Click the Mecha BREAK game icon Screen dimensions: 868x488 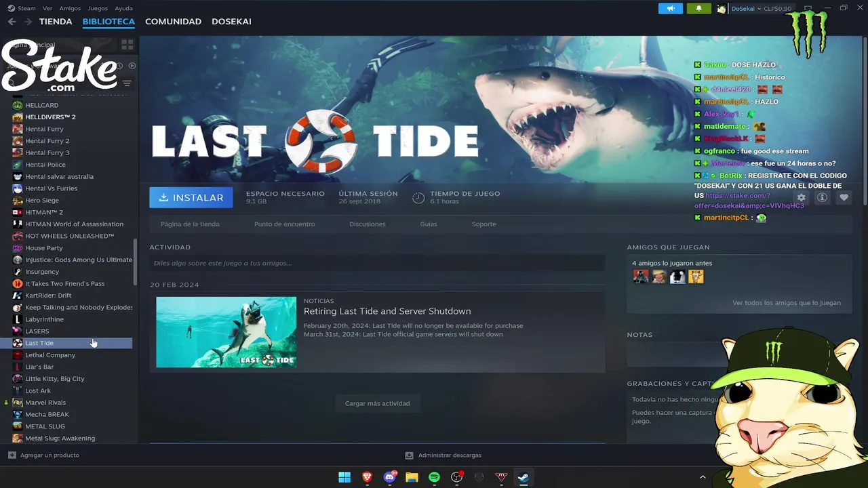coord(18,414)
